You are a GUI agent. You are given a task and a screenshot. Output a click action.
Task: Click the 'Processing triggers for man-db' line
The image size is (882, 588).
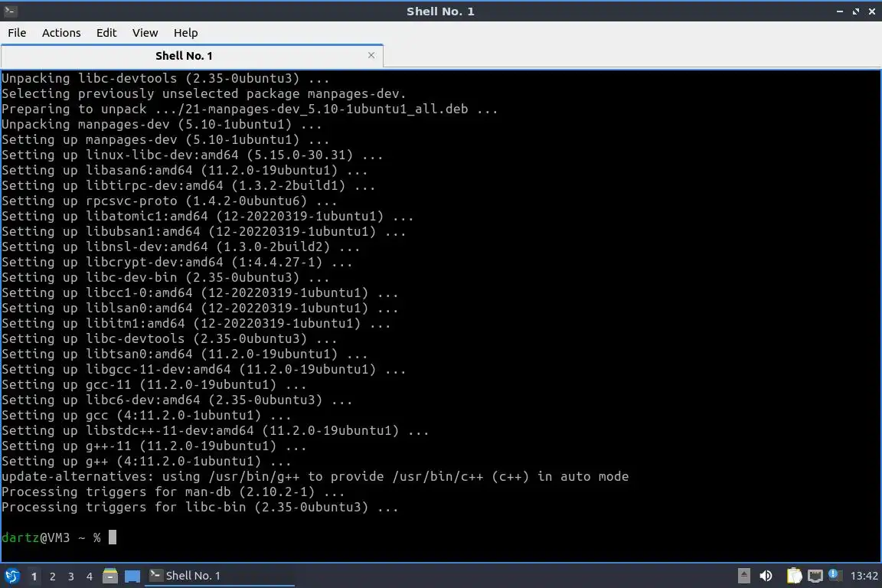click(173, 492)
